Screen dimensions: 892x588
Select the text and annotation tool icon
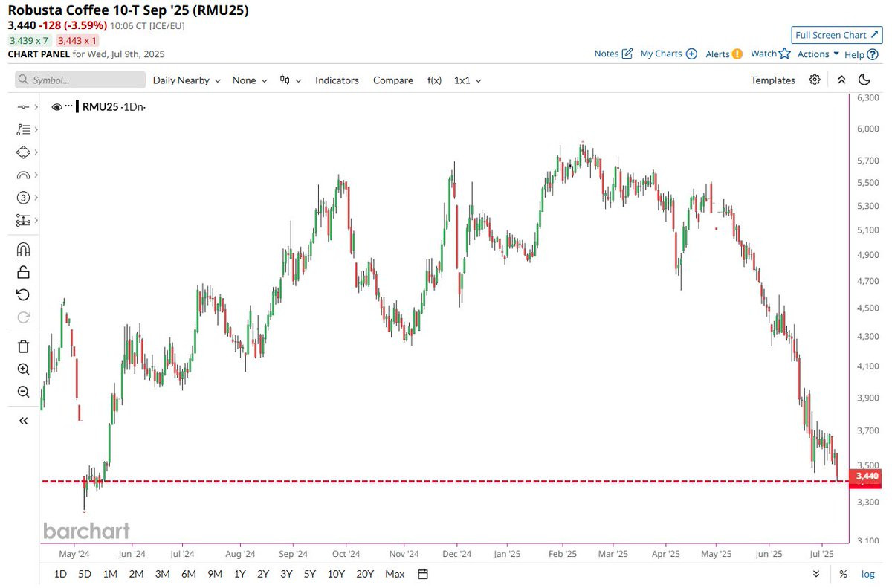tap(22, 129)
